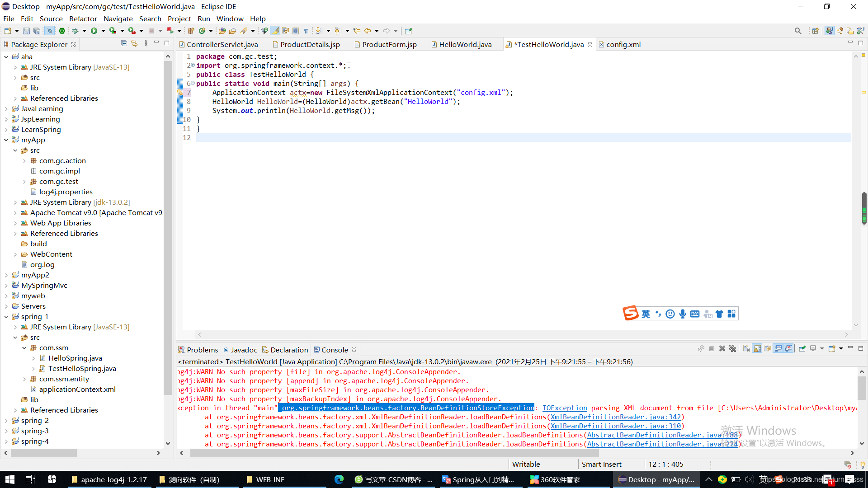Toggle Scroll Lock in the Console

[756, 348]
